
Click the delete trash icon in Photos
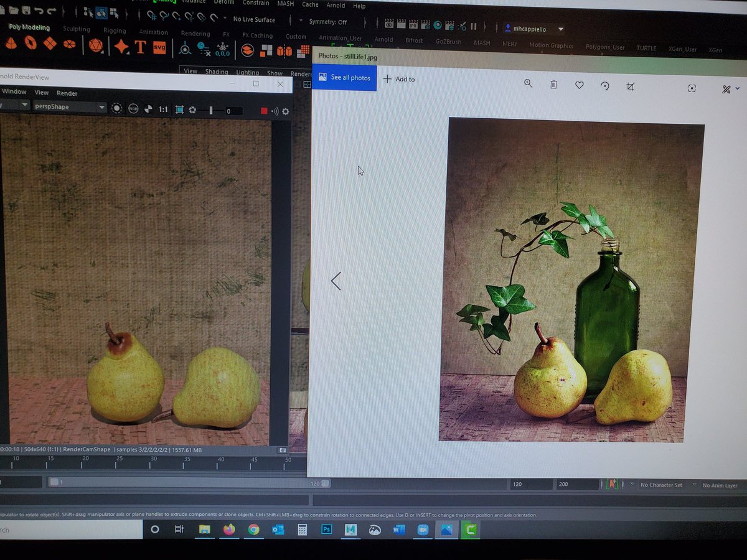553,84
